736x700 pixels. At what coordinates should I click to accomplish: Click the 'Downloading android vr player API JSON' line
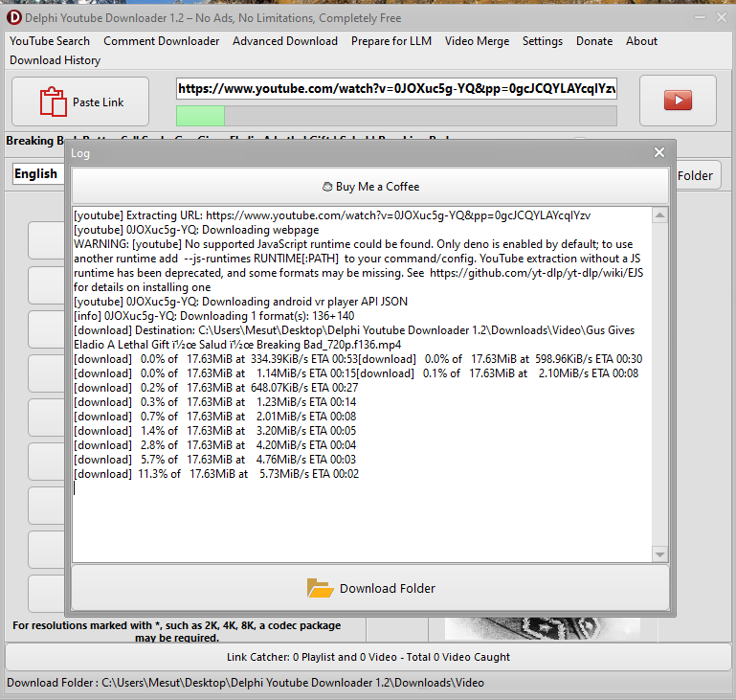pos(241,302)
